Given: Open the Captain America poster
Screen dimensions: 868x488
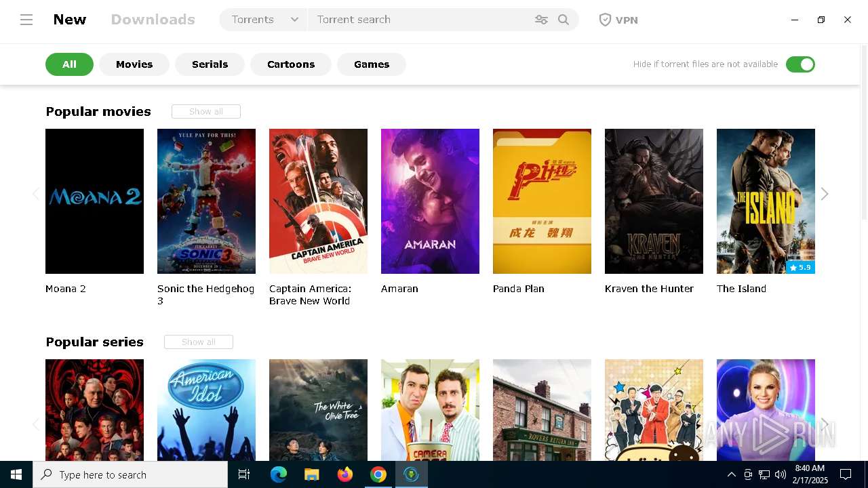Looking at the screenshot, I should (x=318, y=201).
